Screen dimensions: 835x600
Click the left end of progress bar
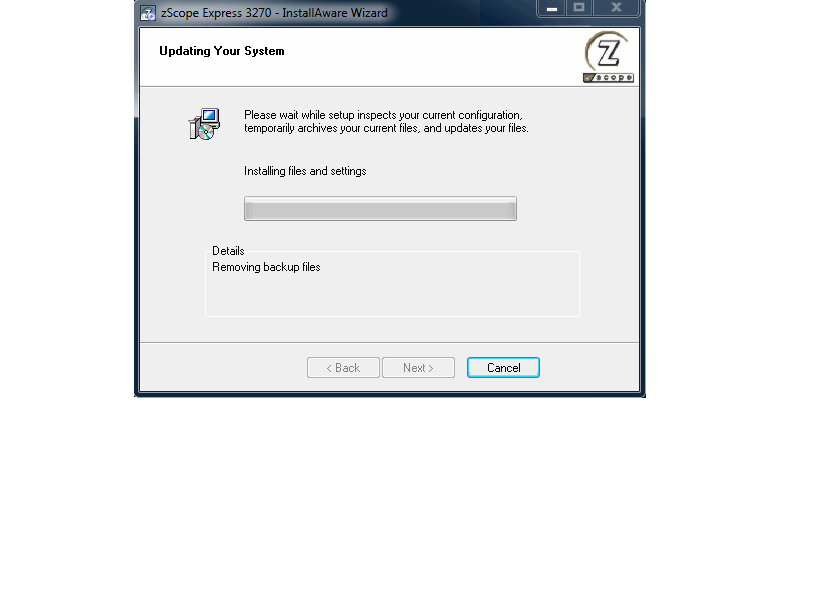(249, 209)
